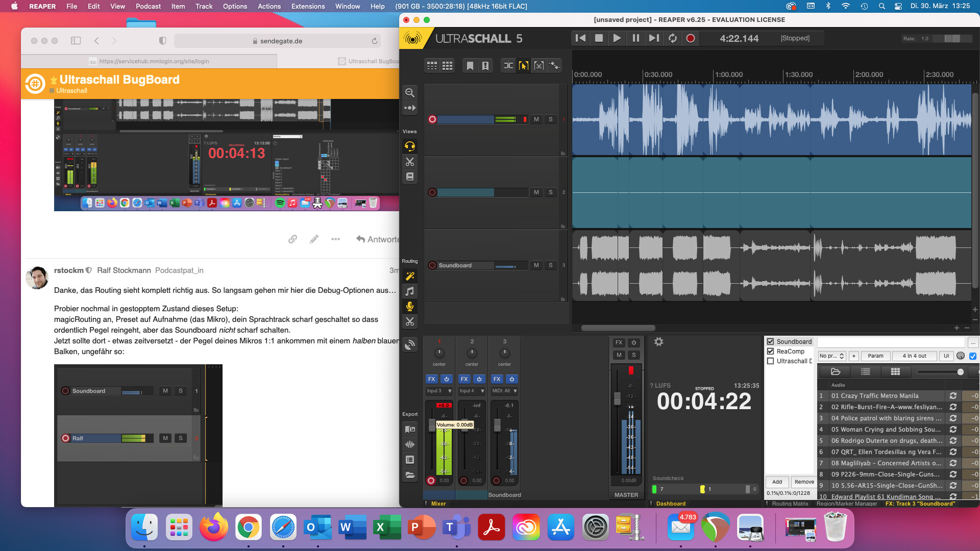This screenshot has height=551, width=980.
Task: Click the envelope points toolbar icon
Action: pyautogui.click(x=554, y=65)
